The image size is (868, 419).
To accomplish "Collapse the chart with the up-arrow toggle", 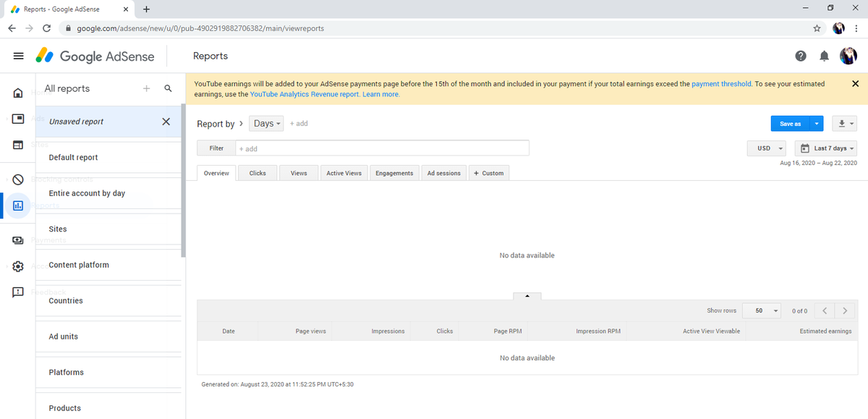I will pyautogui.click(x=527, y=295).
